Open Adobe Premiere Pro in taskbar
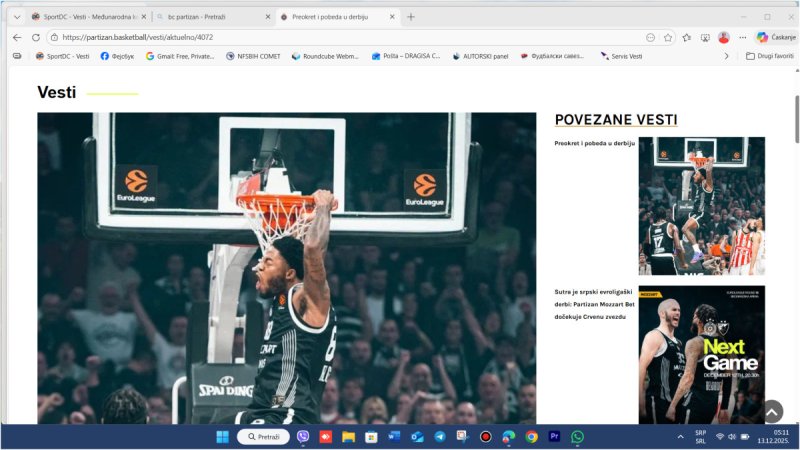Image resolution: width=800 pixels, height=450 pixels. [x=554, y=437]
